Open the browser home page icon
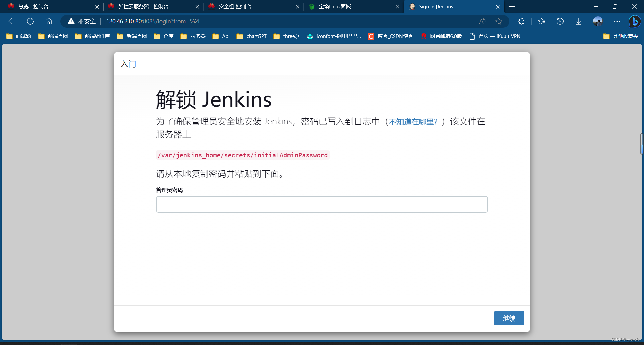Screen dimensions: 644x345 click(x=49, y=21)
